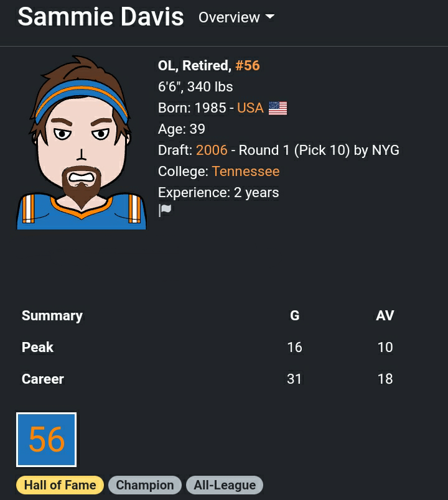Click the American flag icon

point(278,109)
